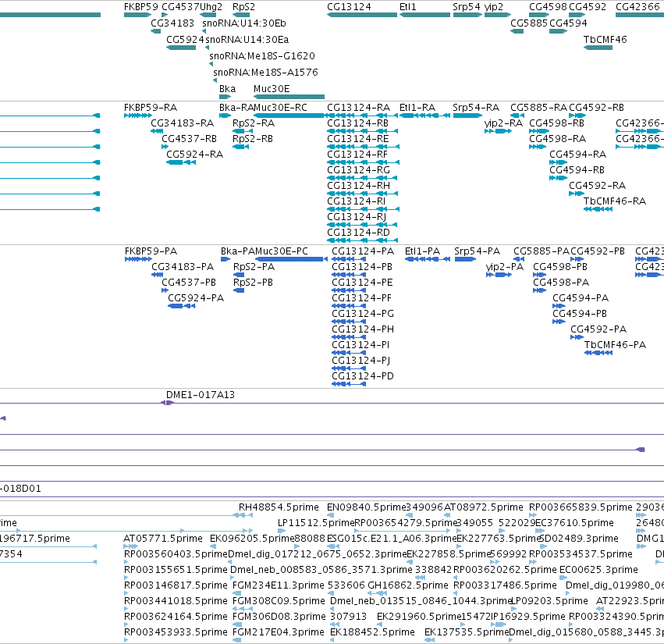
Task: Open the LP11512.5prime EST label
Action: point(316,523)
